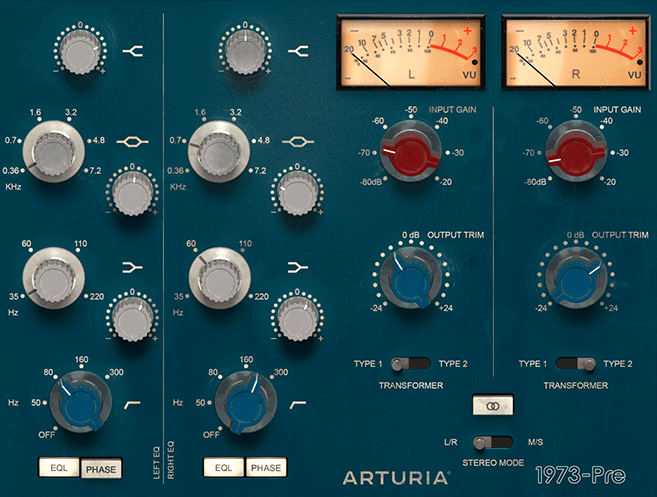Click the Left EQ high-pass filter icon
The height and width of the screenshot is (497, 657).
(x=132, y=404)
